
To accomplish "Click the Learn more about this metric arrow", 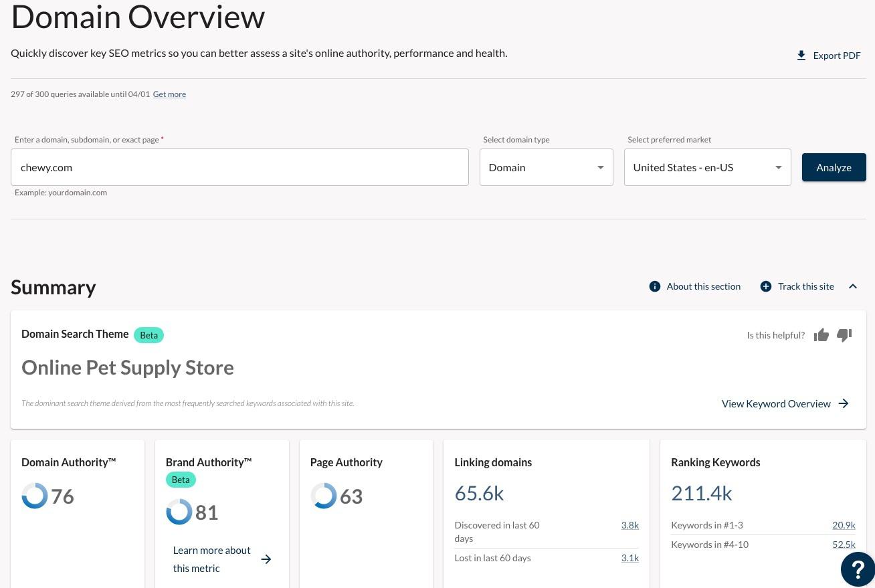I will 266,559.
